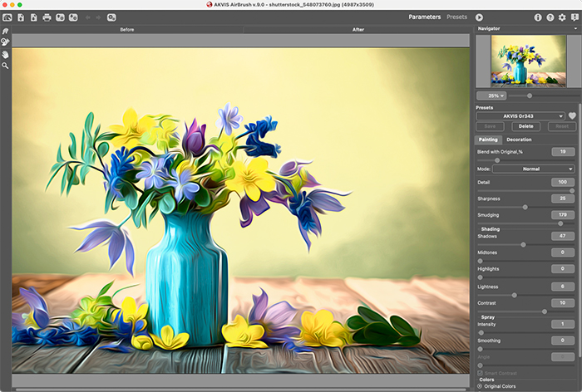Click the Print image icon

[x=47, y=17]
